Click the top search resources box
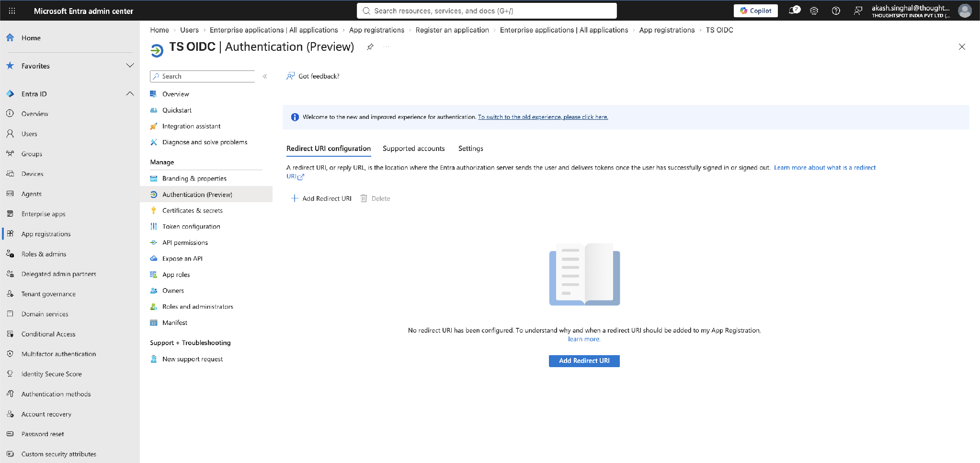The image size is (980, 463). coord(487,11)
